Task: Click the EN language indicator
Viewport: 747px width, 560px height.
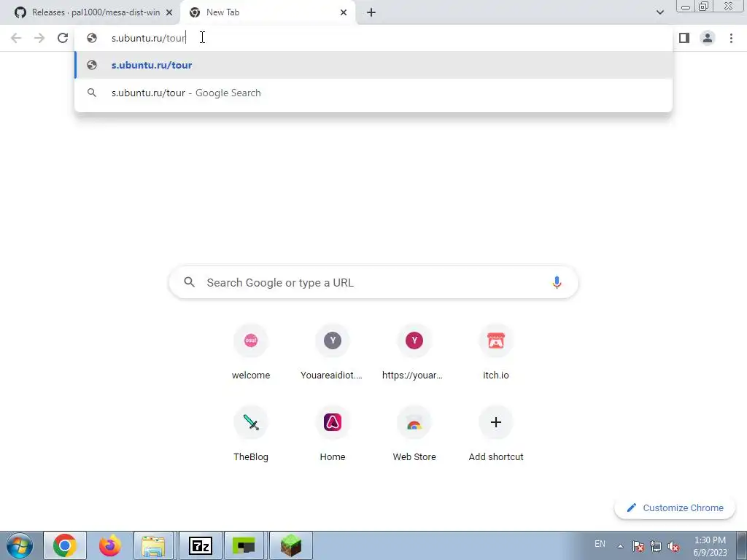Action: point(600,544)
